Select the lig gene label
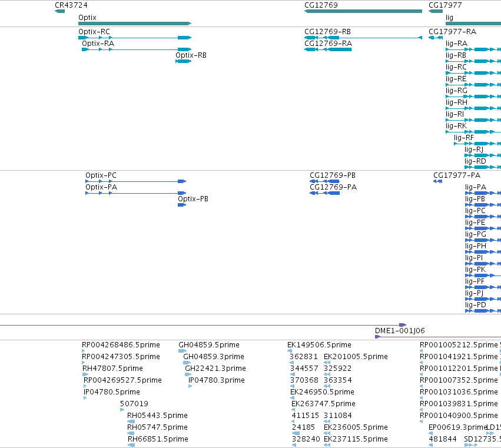This screenshot has height=448, width=501. [x=449, y=18]
